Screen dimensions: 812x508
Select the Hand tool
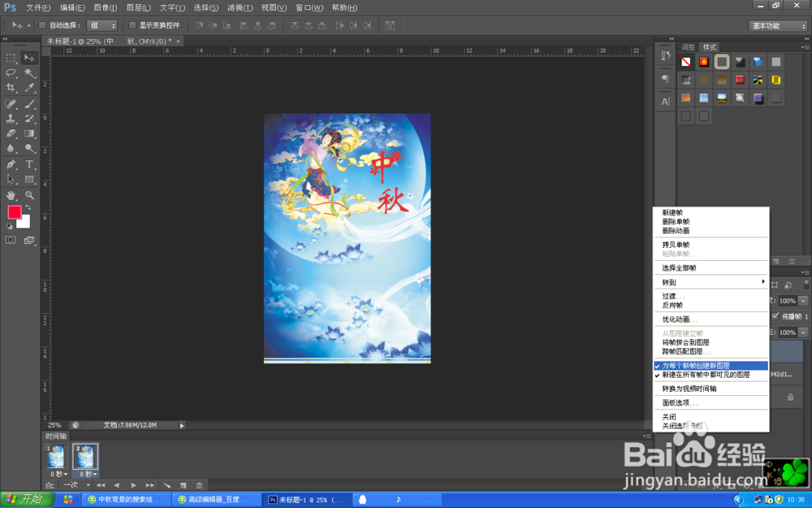click(11, 195)
